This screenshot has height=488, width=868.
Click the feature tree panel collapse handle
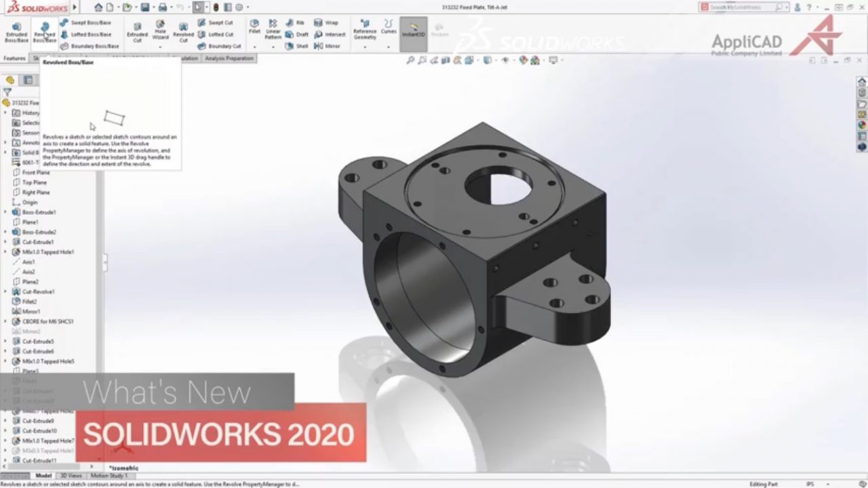(105, 263)
